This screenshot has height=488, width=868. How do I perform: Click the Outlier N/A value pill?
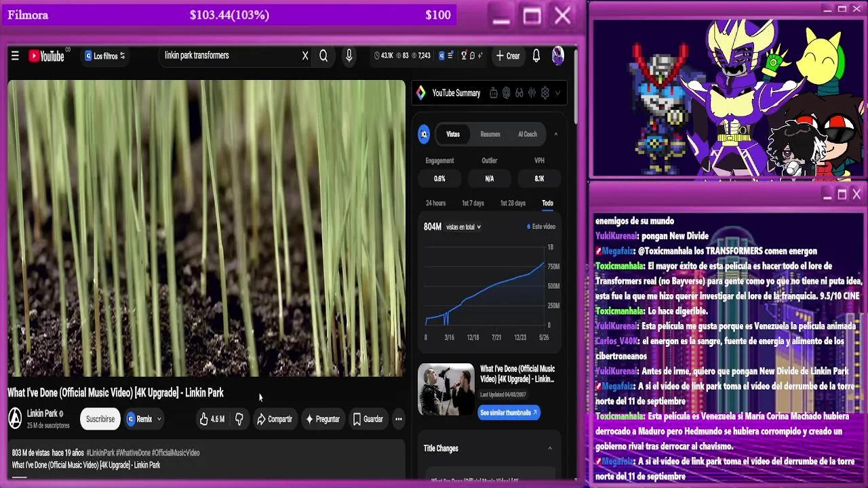click(x=489, y=179)
